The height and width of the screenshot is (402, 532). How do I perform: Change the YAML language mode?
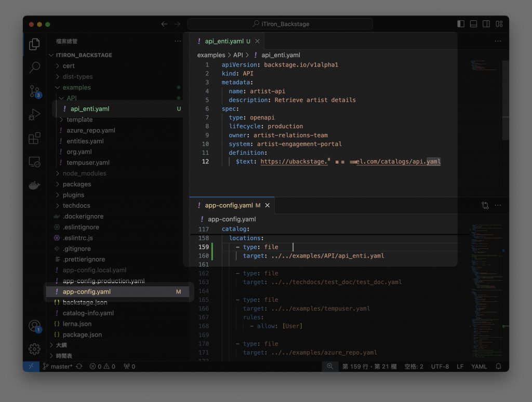(x=478, y=366)
